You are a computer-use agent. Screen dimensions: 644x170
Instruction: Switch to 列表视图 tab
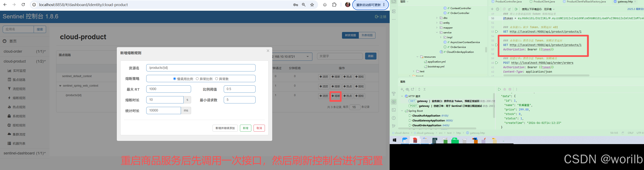pyautogui.click(x=367, y=35)
